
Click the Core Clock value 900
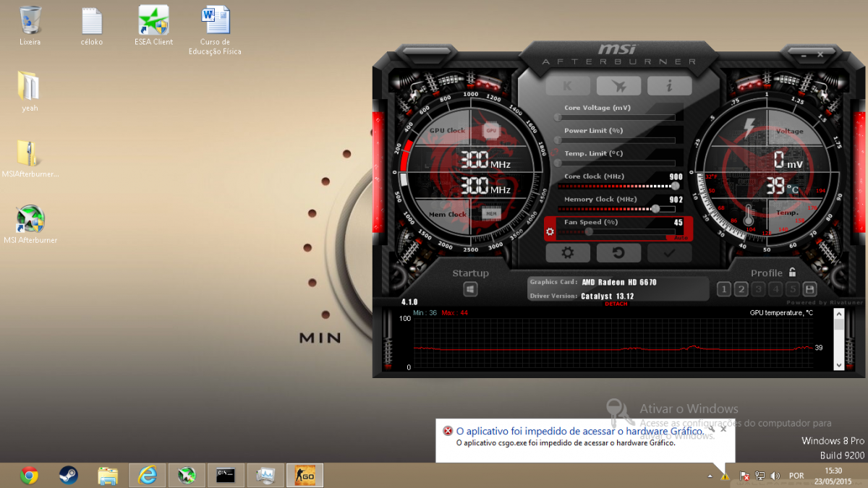tap(676, 176)
